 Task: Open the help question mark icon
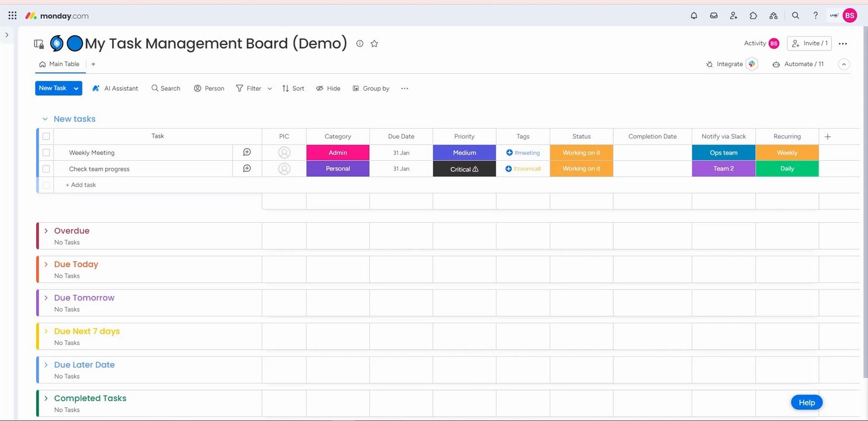click(x=815, y=16)
